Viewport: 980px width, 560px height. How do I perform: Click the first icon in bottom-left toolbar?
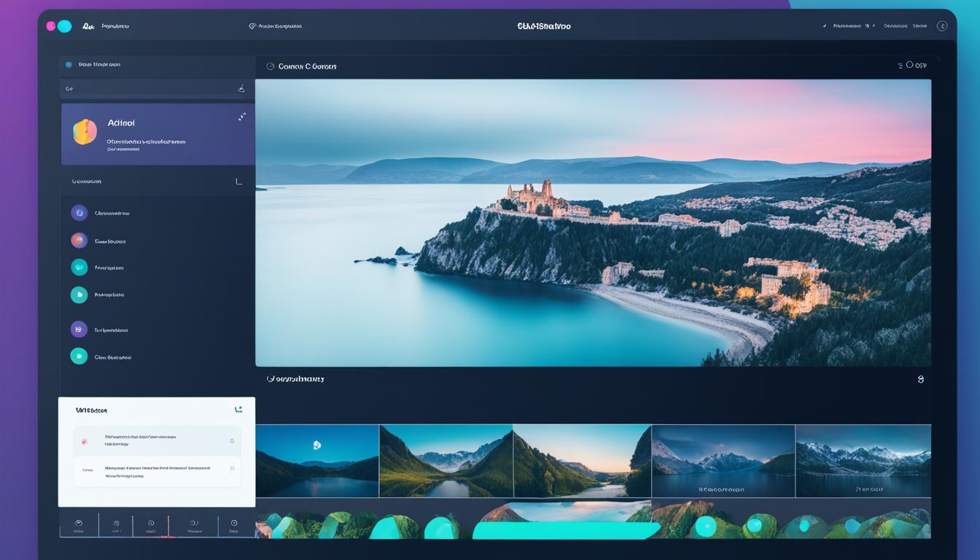pos(79,523)
